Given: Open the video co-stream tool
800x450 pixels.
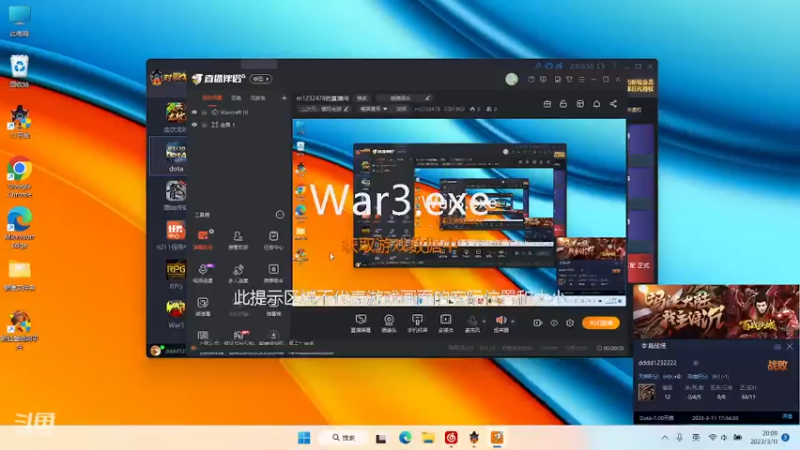Looking at the screenshot, I should point(203,272).
